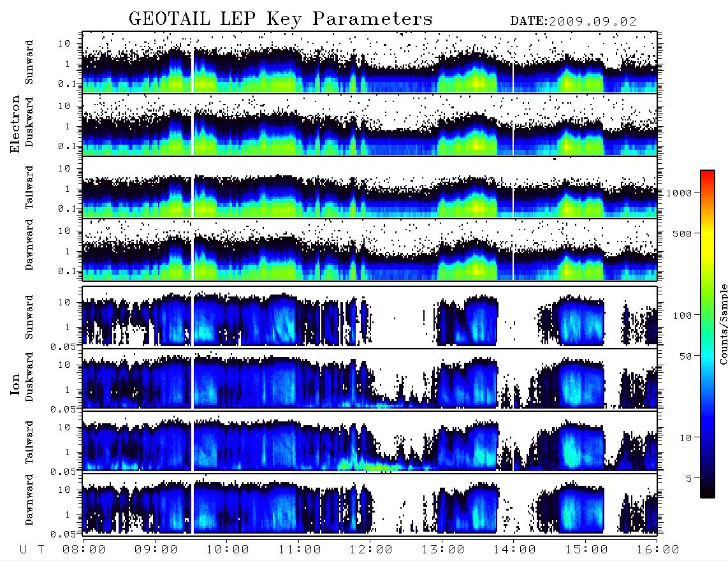The height and width of the screenshot is (561, 728).
Task: Click the "09:00" time tick label
Action: [x=156, y=550]
